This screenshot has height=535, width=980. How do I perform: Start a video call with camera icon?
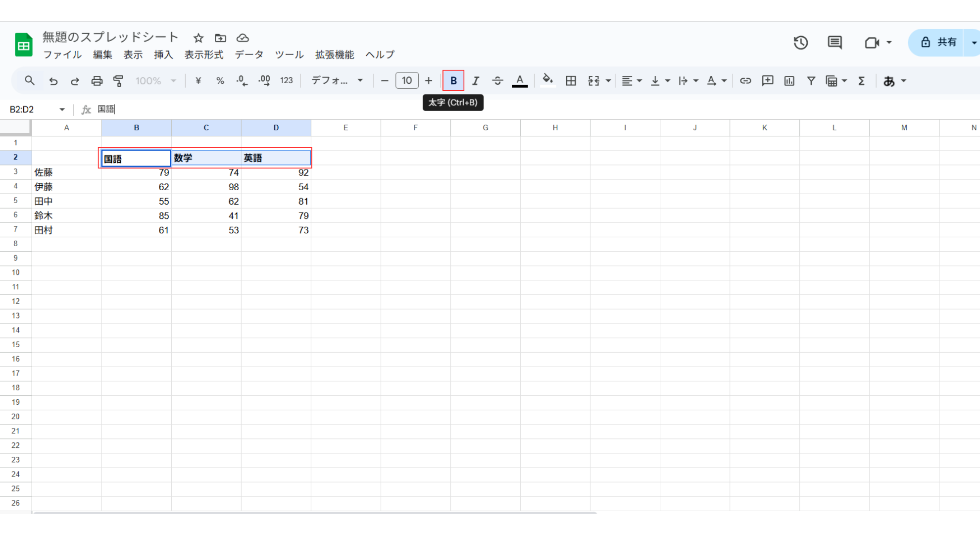point(872,43)
